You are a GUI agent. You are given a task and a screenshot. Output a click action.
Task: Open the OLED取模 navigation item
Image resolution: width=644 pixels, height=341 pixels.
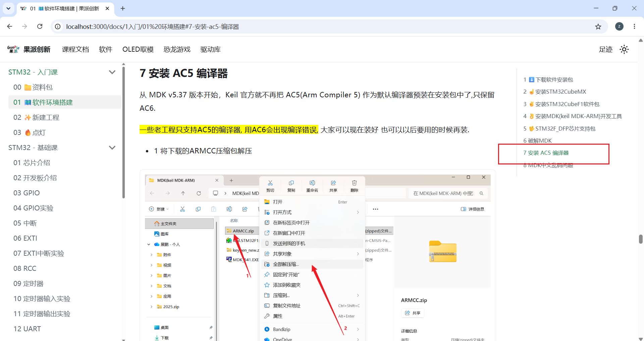(138, 49)
